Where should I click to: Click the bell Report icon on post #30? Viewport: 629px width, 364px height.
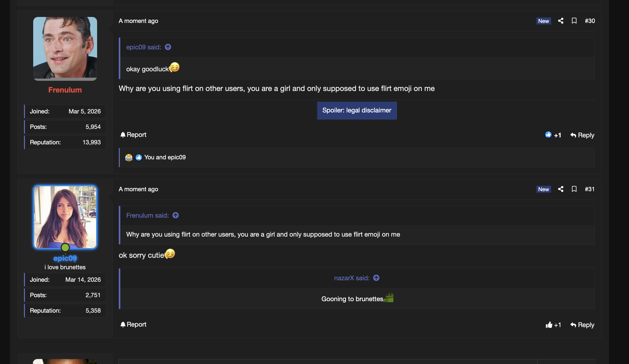123,135
